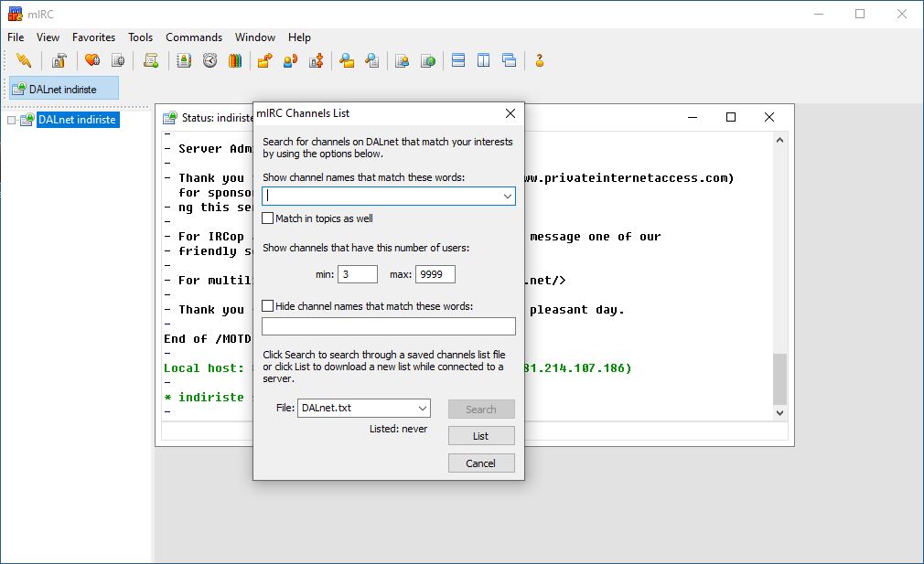Click the List button
The height and width of the screenshot is (564, 924).
click(x=481, y=436)
